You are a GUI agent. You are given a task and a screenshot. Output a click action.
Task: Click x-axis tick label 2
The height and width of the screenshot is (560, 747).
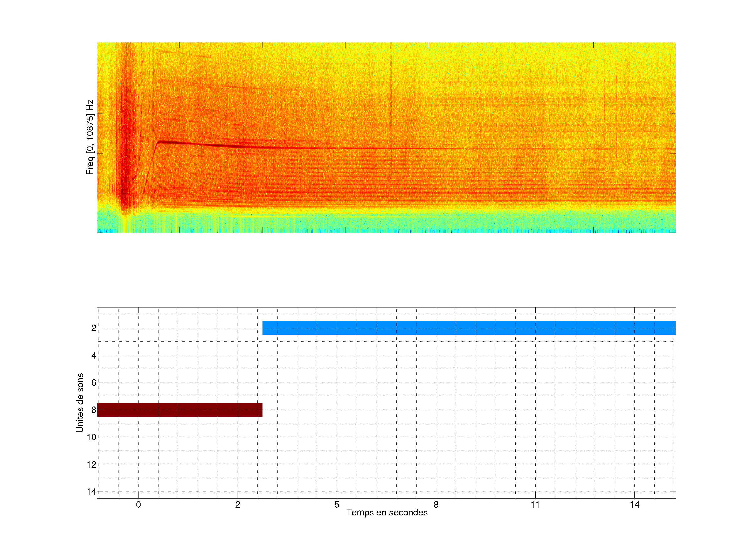[x=237, y=505]
